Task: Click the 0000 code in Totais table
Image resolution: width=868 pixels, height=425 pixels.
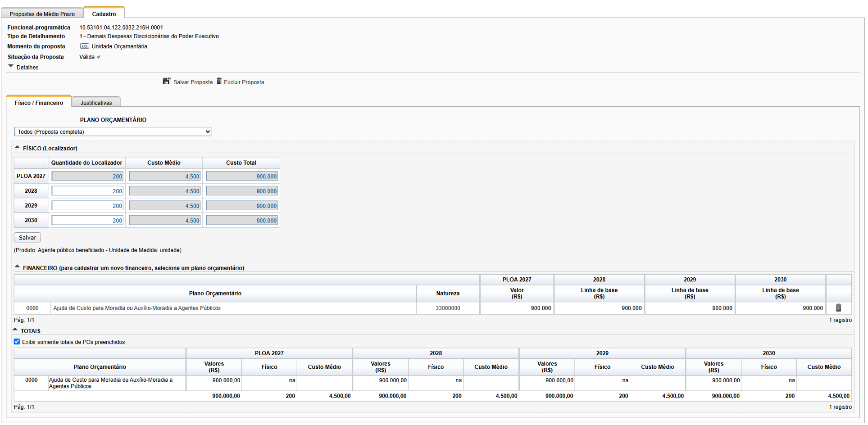Action: click(31, 380)
